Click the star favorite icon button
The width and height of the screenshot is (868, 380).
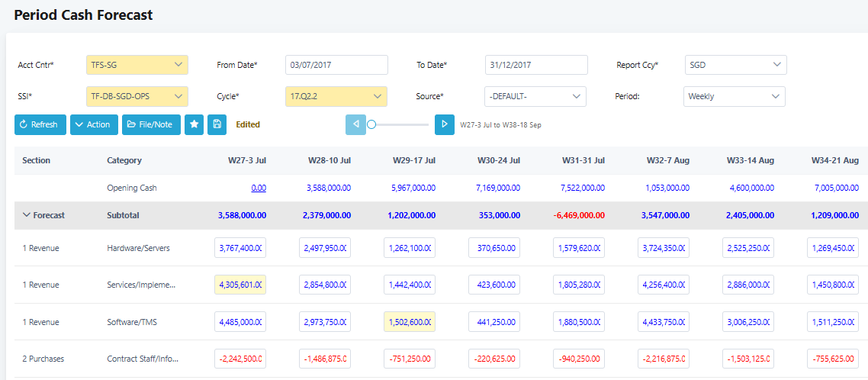pos(194,124)
